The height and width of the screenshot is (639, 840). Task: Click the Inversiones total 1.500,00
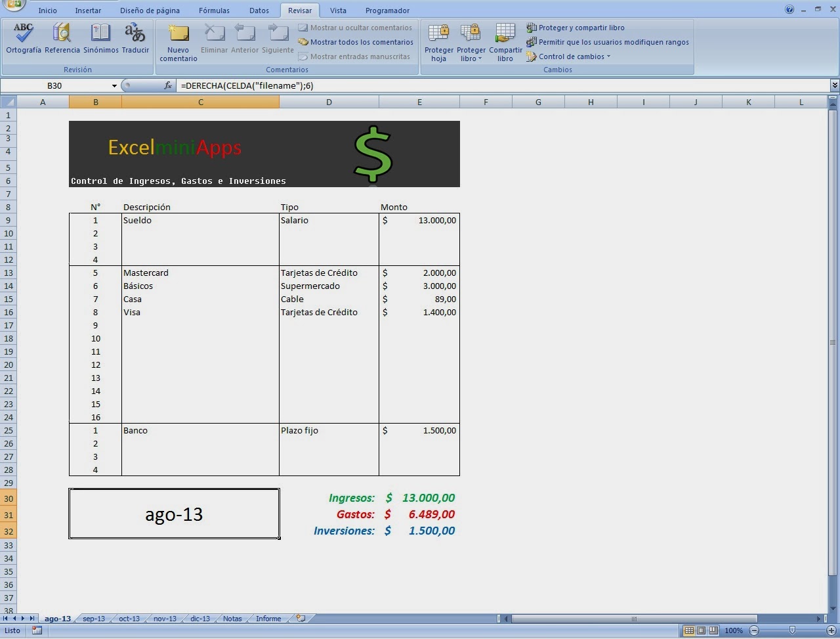pos(419,531)
